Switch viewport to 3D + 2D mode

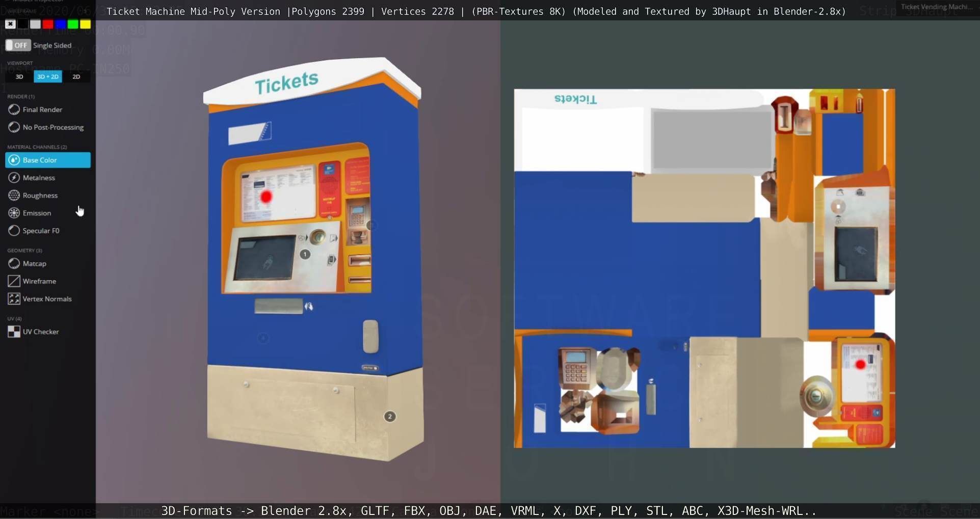coord(48,77)
